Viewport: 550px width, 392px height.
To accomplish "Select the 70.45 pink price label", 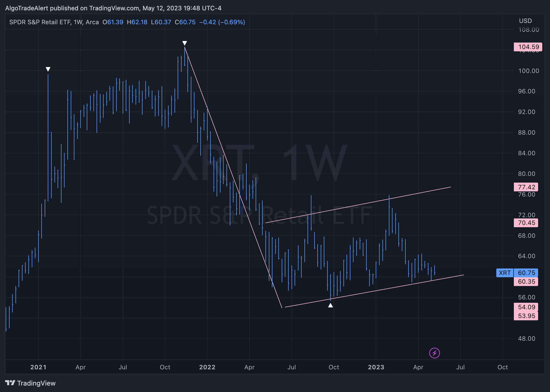I will tap(526, 223).
